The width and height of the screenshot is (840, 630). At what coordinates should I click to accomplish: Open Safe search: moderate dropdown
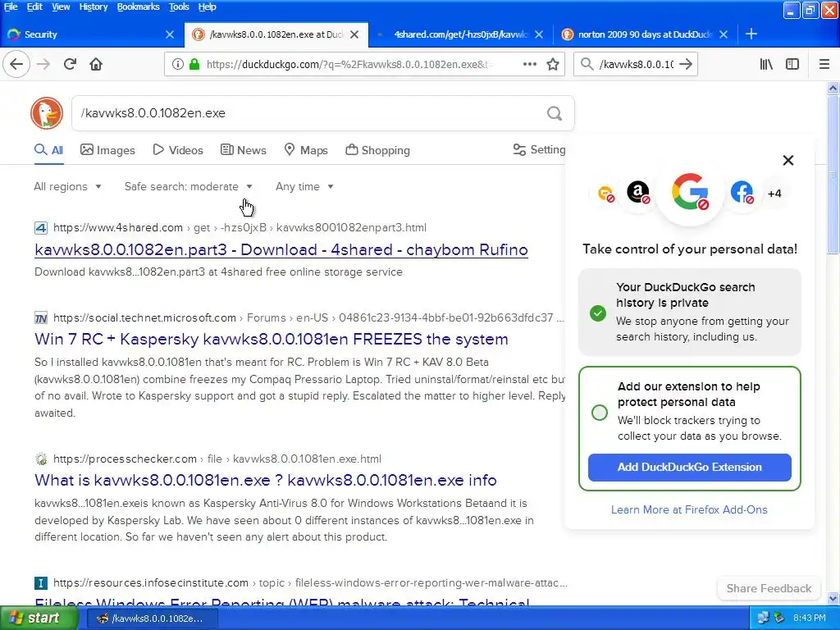pos(189,186)
